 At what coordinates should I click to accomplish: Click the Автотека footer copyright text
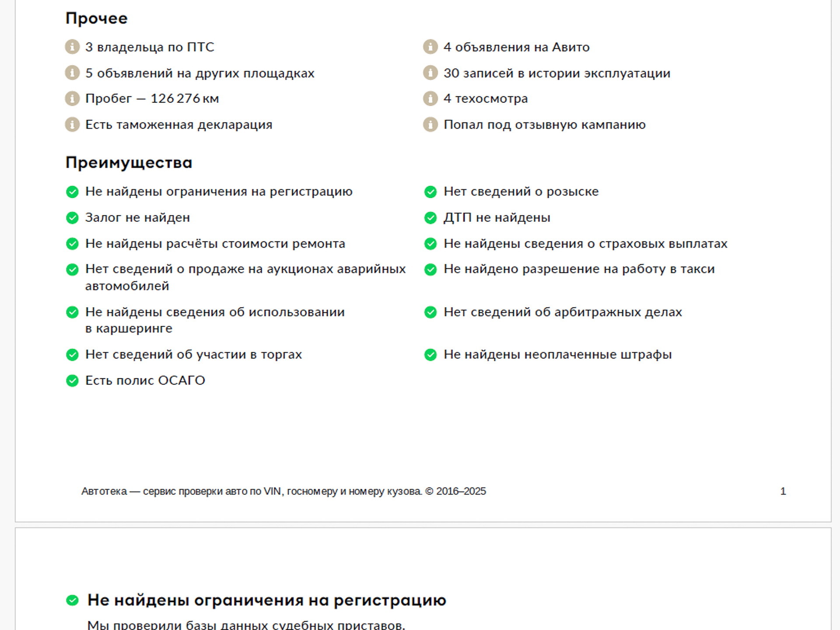click(x=283, y=491)
